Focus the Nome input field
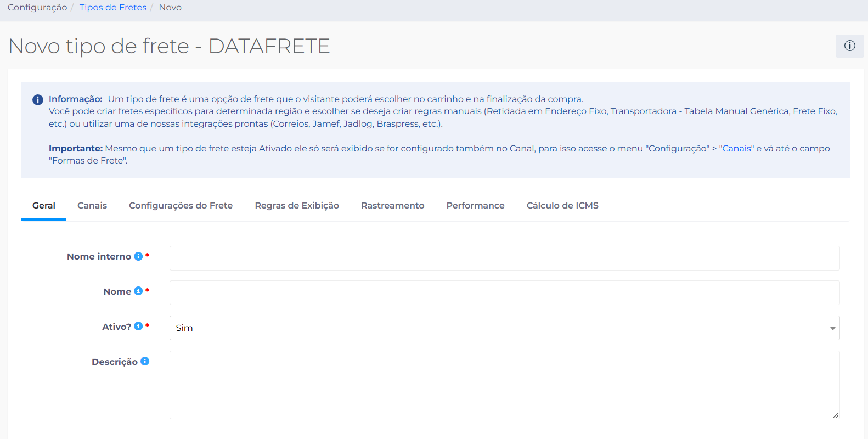The width and height of the screenshot is (868, 439). click(504, 292)
